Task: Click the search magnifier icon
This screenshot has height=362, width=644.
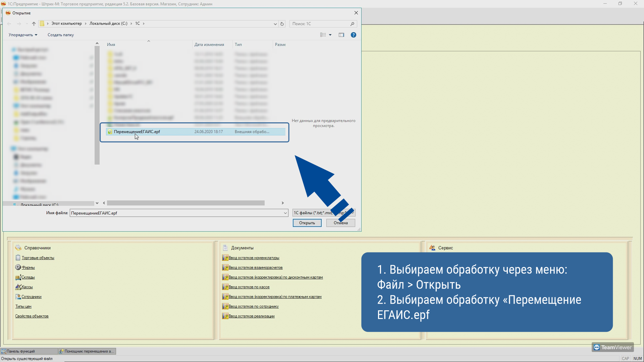Action: point(352,24)
